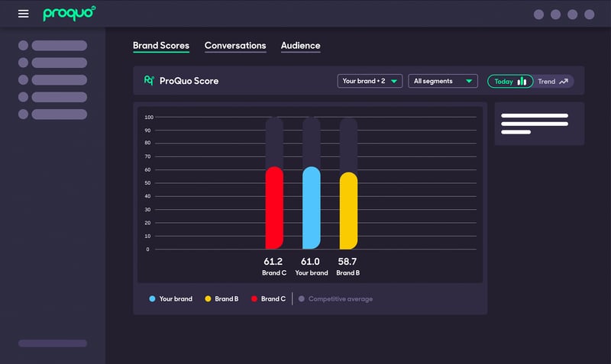Select the last sidebar placeholder item
The height and width of the screenshot is (364, 611).
point(53,114)
